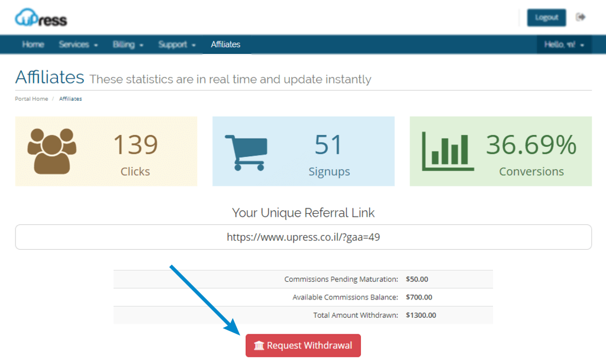606x364 pixels.
Task: Follow the Portal Home breadcrumb link
Action: coord(31,99)
